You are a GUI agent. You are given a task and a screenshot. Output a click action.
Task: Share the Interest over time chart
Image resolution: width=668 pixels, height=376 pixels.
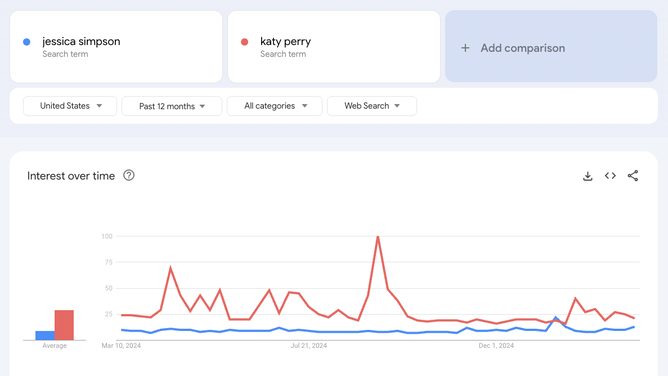coord(633,175)
